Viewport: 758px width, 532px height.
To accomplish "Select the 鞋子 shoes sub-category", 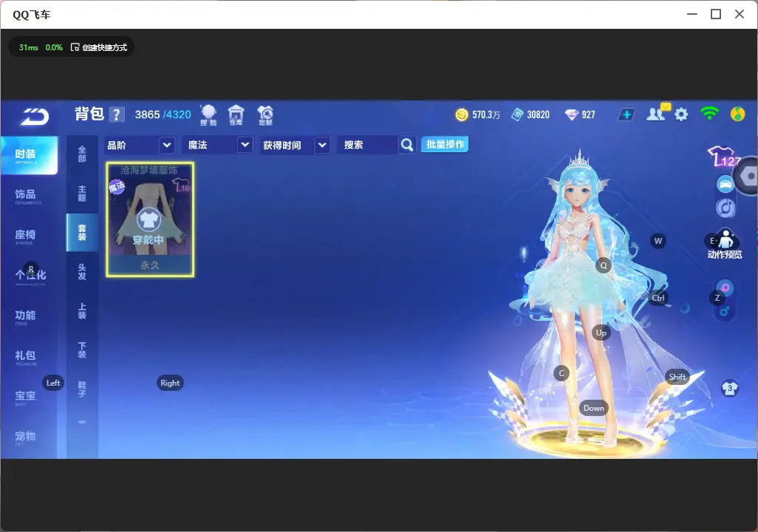I will [82, 389].
